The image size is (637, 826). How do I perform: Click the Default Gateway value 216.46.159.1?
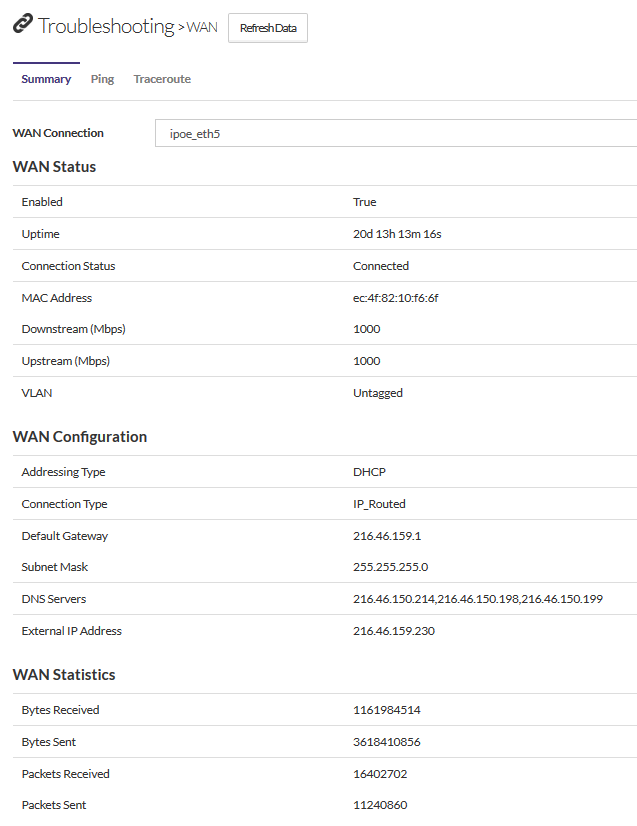click(387, 536)
